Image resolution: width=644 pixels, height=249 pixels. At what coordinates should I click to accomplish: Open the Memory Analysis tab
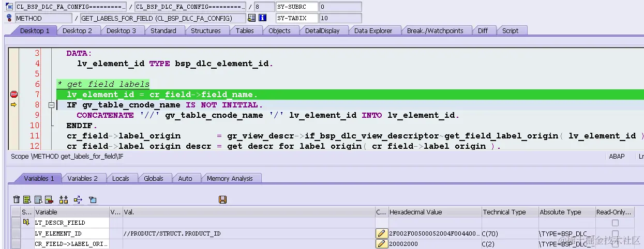230,178
